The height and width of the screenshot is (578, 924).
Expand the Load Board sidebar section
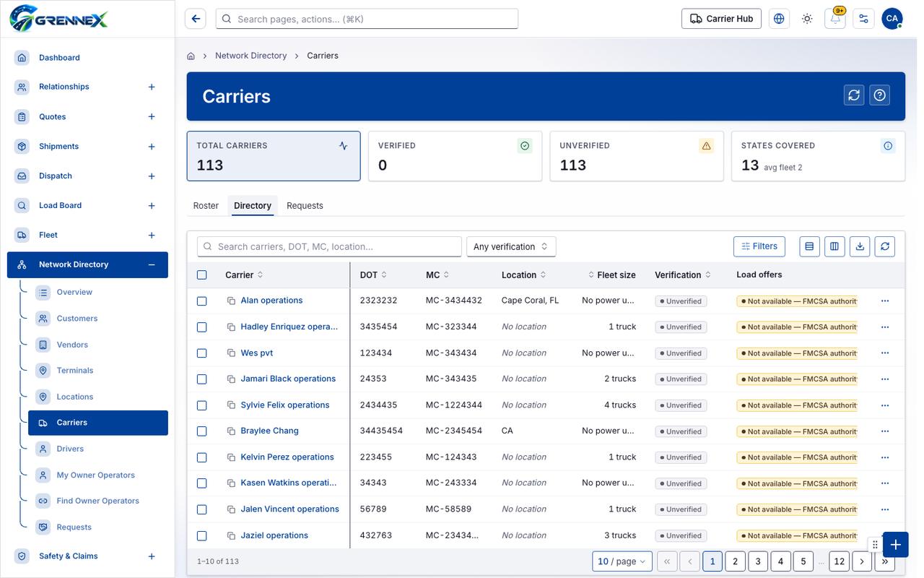(152, 206)
